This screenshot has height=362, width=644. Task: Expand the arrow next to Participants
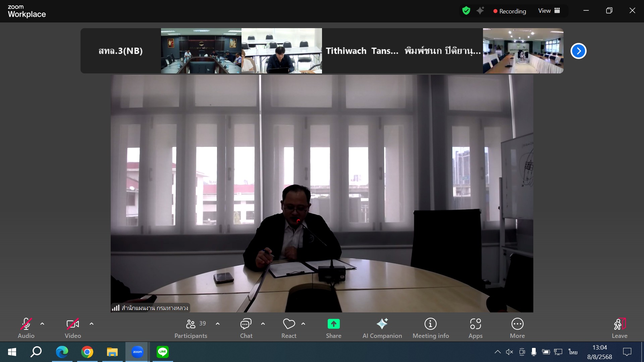[218, 324]
